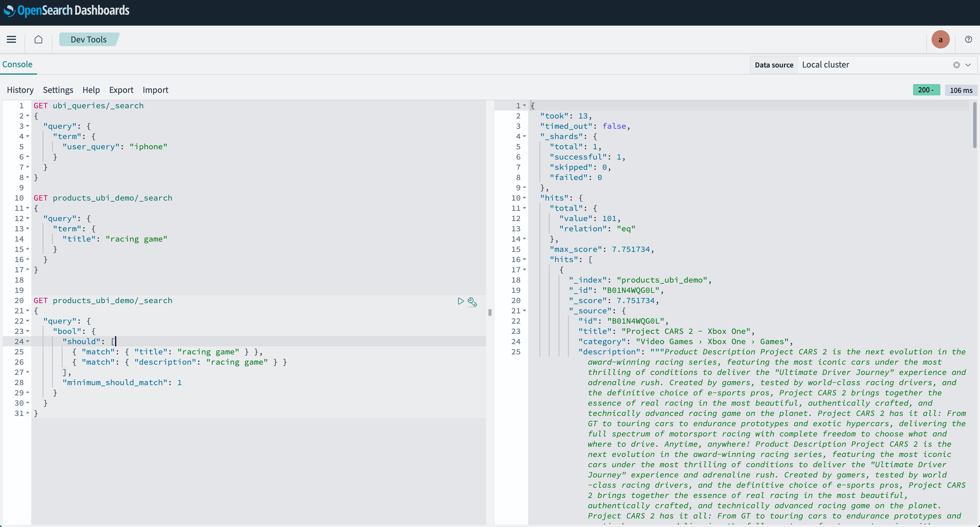Collapse the hits array on response line 16

coord(525,260)
